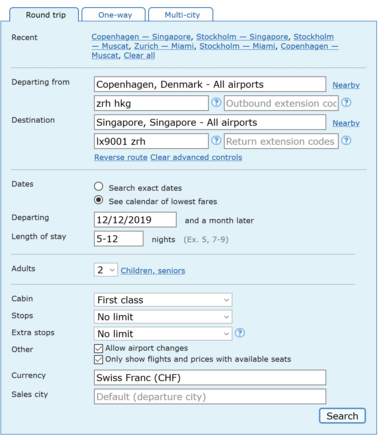Switch to the One-way tab
Image resolution: width=385 pixels, height=435 pixels.
tap(115, 15)
